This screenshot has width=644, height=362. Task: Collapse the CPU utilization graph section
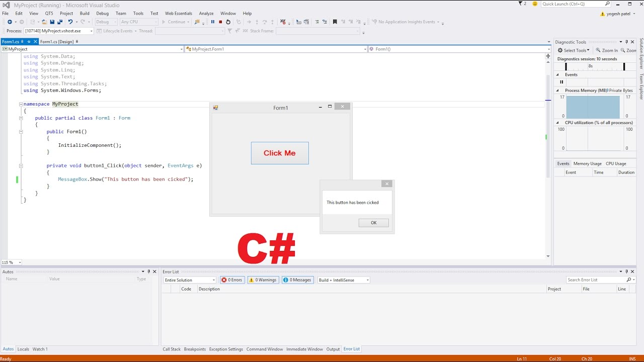(557, 123)
